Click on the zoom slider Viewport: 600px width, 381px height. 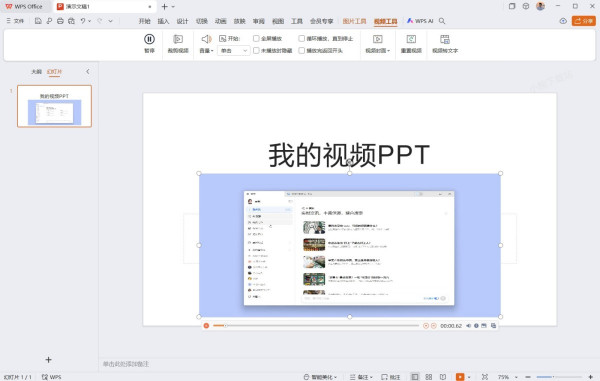pyautogui.click(x=559, y=377)
